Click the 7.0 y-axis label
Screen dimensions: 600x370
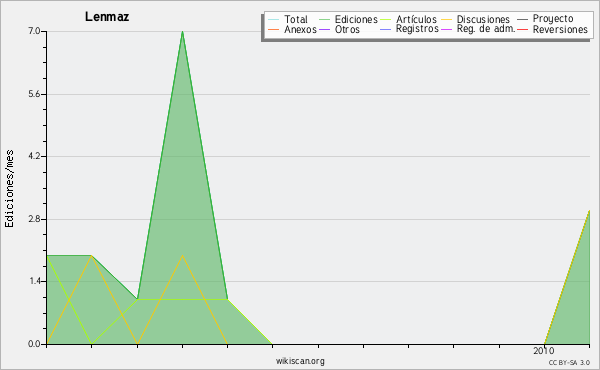point(34,31)
